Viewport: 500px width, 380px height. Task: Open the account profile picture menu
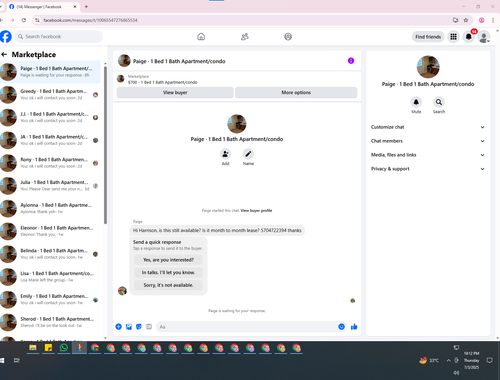(484, 37)
